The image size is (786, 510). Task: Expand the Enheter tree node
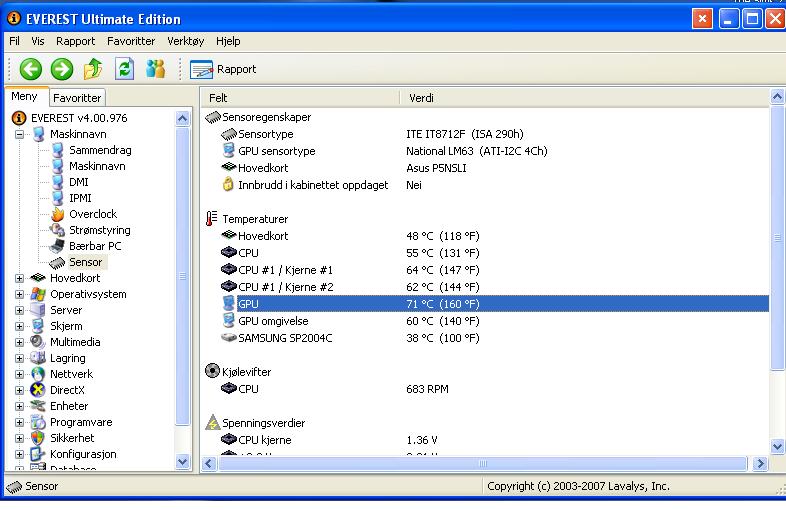coord(19,406)
